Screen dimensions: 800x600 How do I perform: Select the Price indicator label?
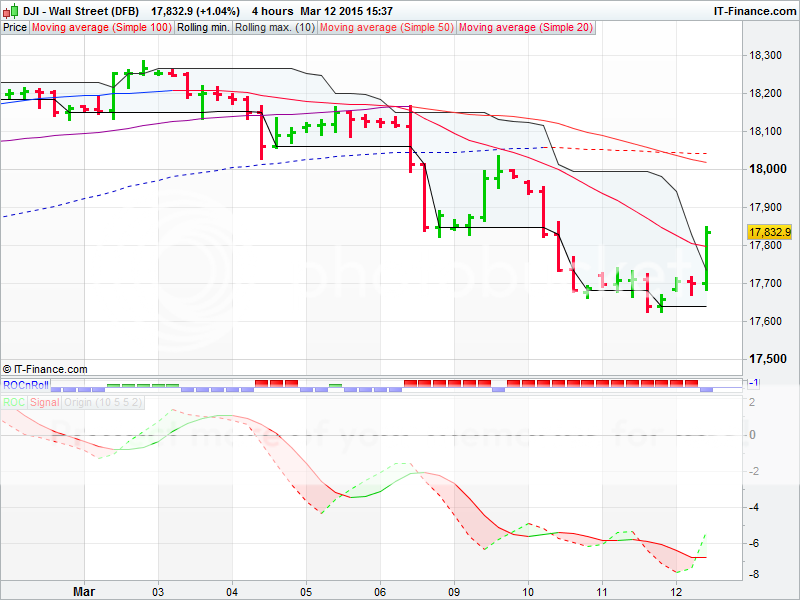15,28
